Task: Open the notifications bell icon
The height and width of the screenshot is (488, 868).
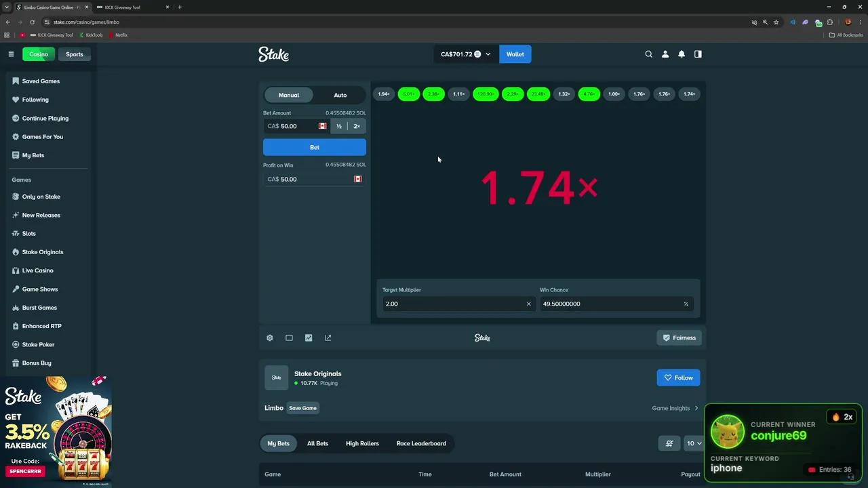Action: click(682, 54)
